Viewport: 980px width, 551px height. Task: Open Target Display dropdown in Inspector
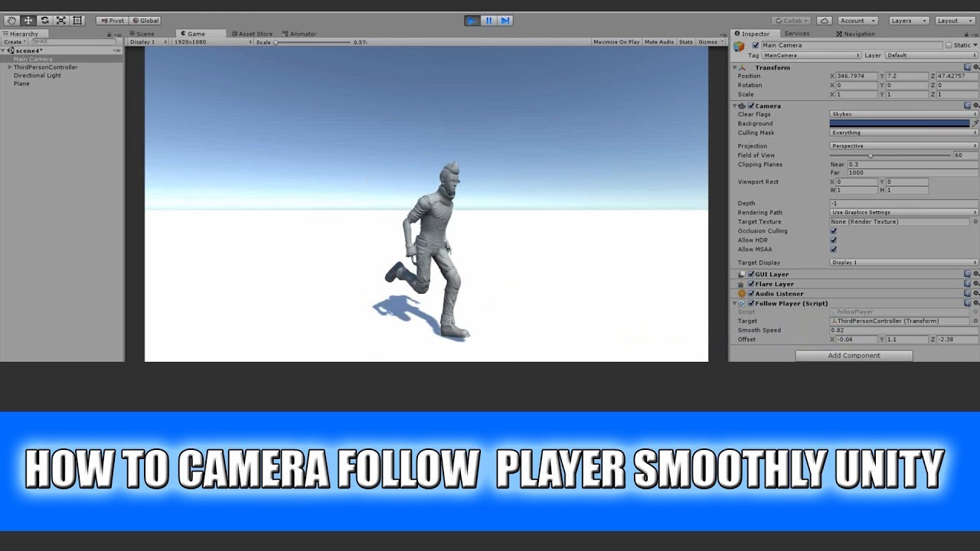coord(904,262)
